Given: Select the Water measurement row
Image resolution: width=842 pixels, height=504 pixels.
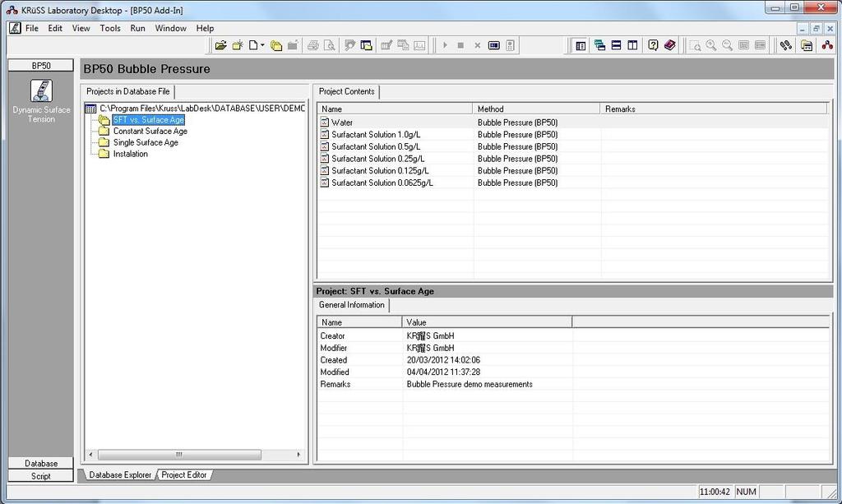Looking at the screenshot, I should 572,123.
